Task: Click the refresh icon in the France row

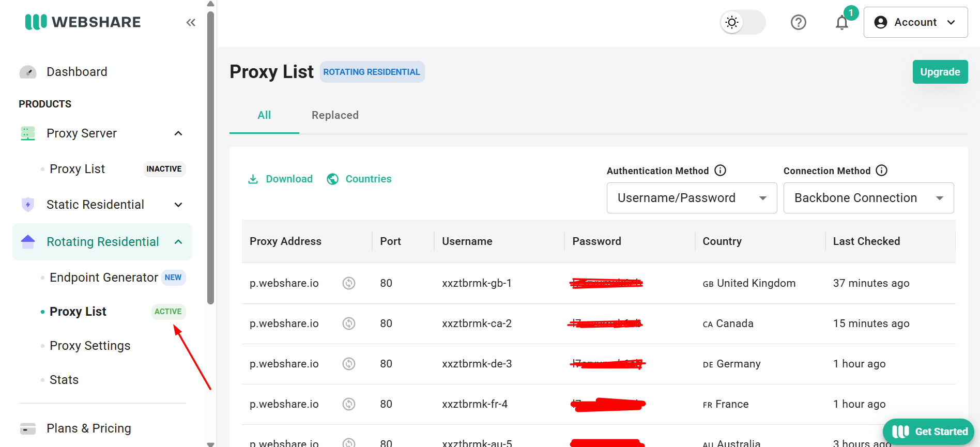Action: (349, 404)
